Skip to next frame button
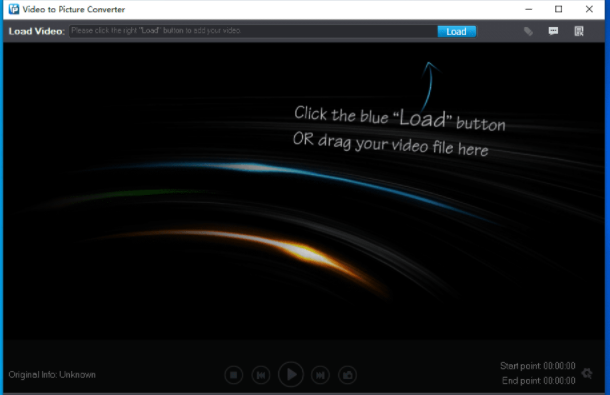Screen dimensions: 610x395 [x=320, y=375]
